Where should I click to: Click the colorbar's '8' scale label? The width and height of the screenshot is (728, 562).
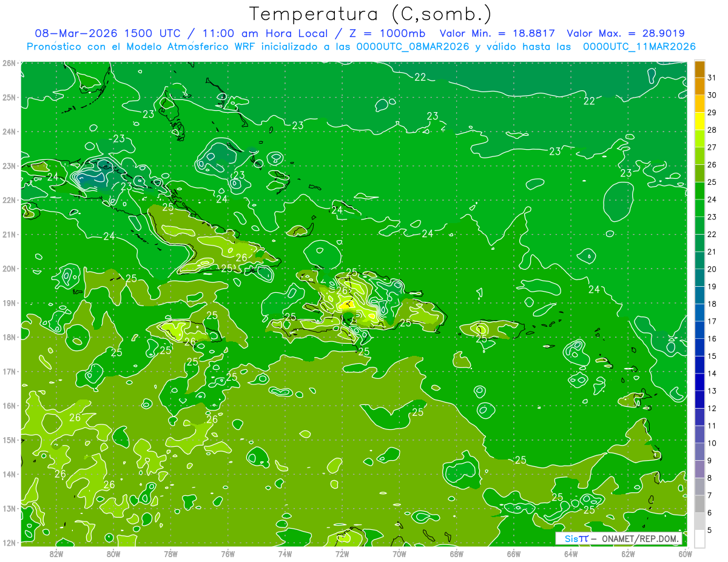pyautogui.click(x=710, y=478)
